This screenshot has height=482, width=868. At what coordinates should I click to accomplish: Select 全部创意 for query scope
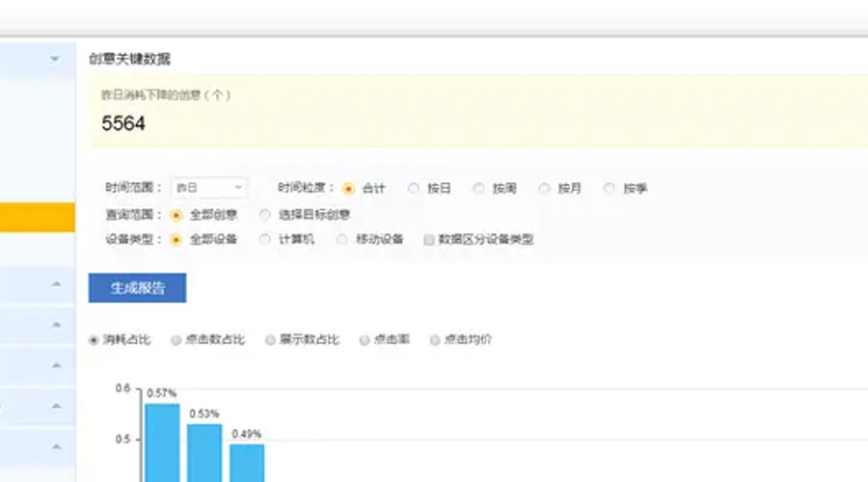[176, 214]
